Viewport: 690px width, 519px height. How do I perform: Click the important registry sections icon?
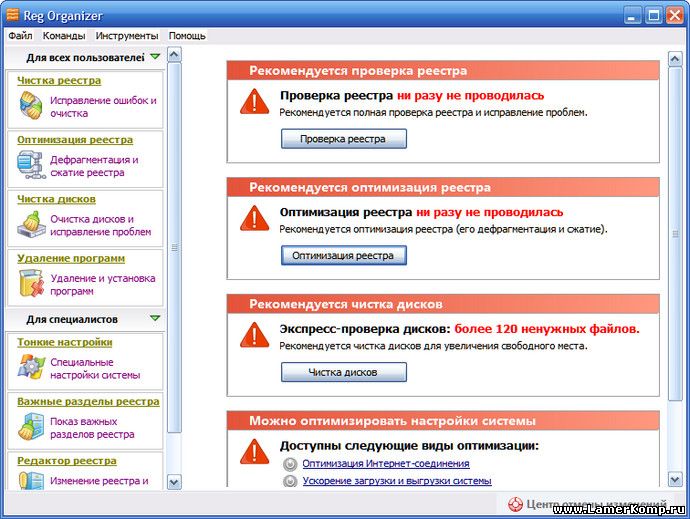pos(31,427)
